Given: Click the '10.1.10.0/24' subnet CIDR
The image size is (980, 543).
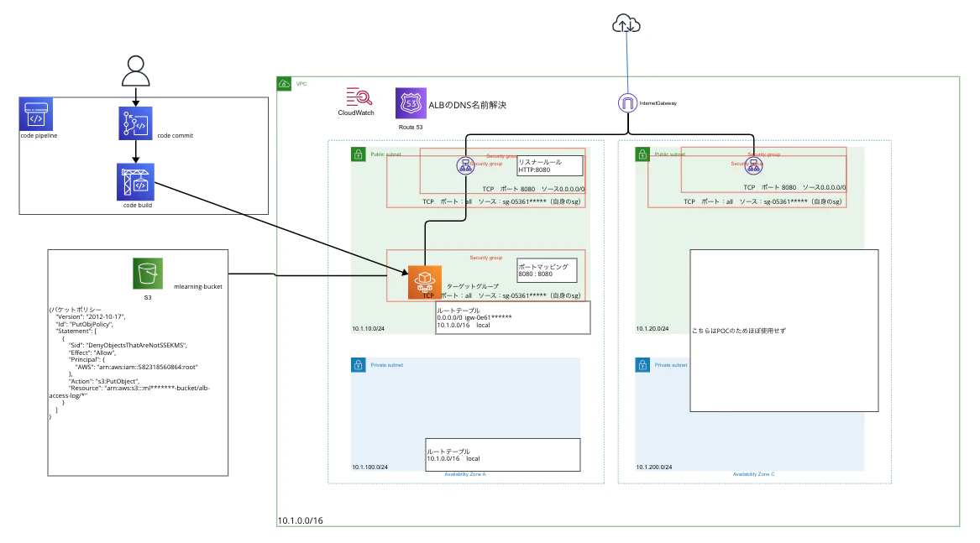Looking at the screenshot, I should pyautogui.click(x=368, y=329).
